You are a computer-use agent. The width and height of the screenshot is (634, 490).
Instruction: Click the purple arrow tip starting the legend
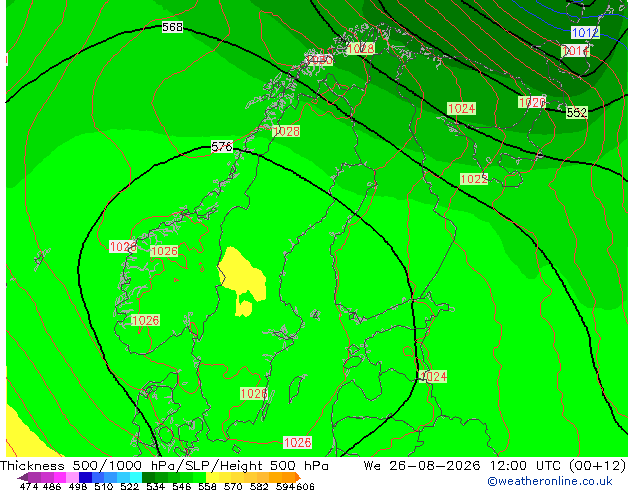pos(22,477)
